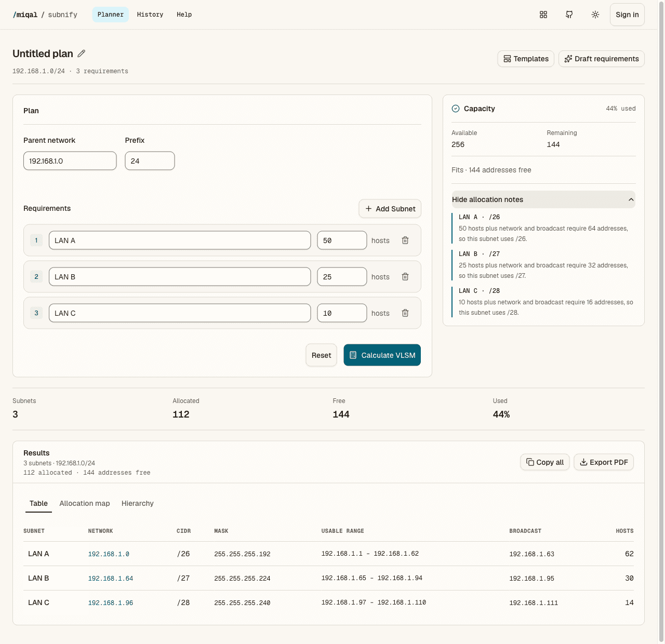This screenshot has height=644, width=665.
Task: Select the Table results tab
Action: point(38,503)
